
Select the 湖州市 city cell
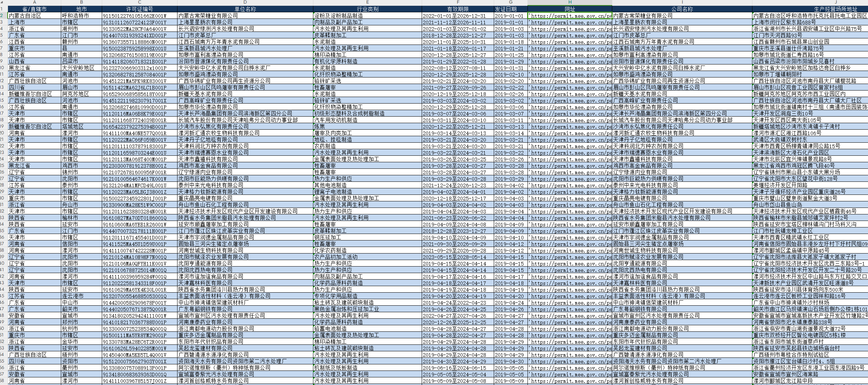82,29
